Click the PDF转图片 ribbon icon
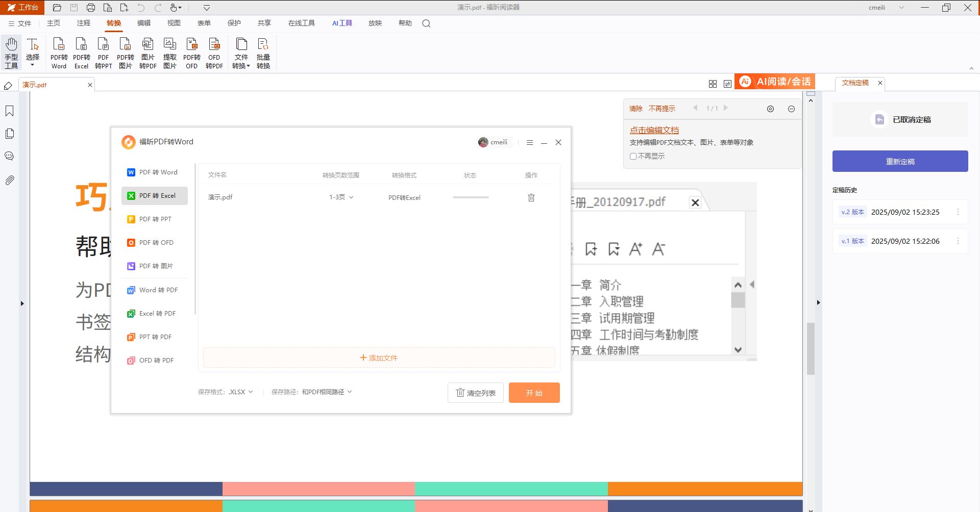 click(125, 53)
